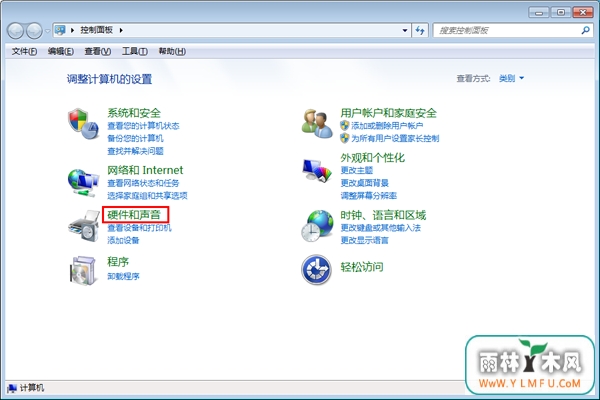Open the 类别 view-by dropdown
This screenshot has width=600, height=400.
point(511,78)
